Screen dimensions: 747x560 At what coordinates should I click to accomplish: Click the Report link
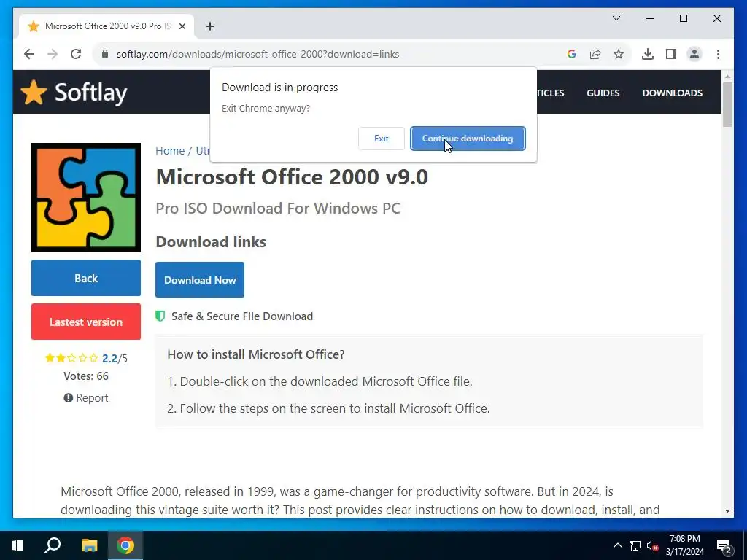[92, 397]
